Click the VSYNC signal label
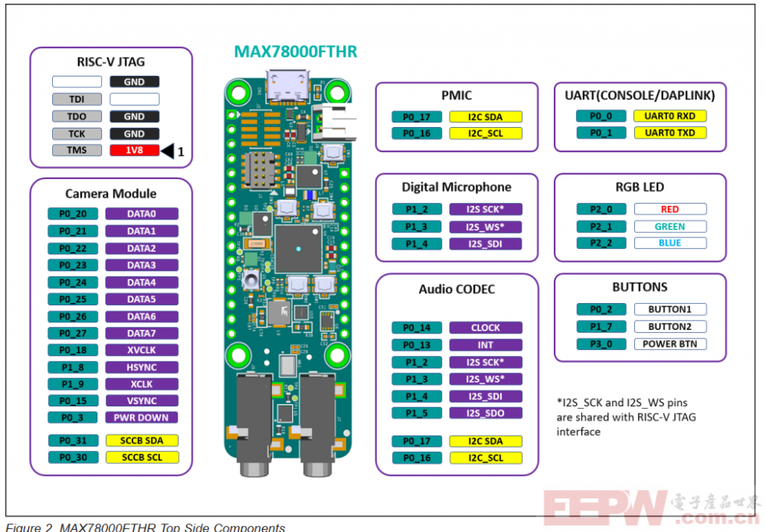Image resolution: width=766 pixels, height=532 pixels. pos(142,400)
